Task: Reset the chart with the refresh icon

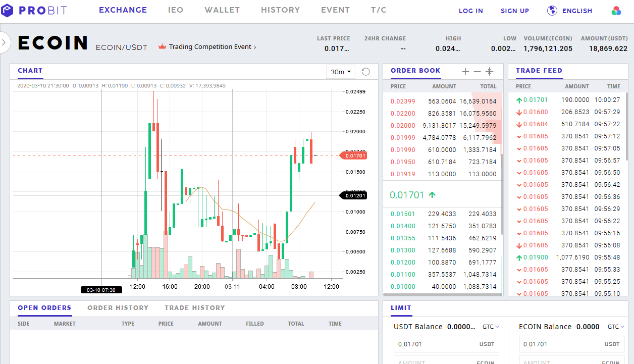Action: click(366, 72)
